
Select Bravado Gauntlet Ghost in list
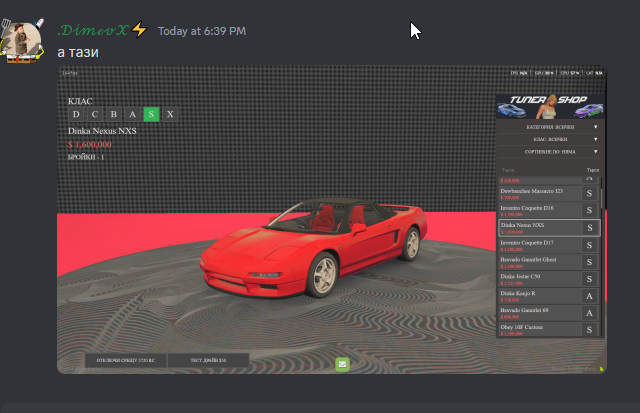point(549,262)
